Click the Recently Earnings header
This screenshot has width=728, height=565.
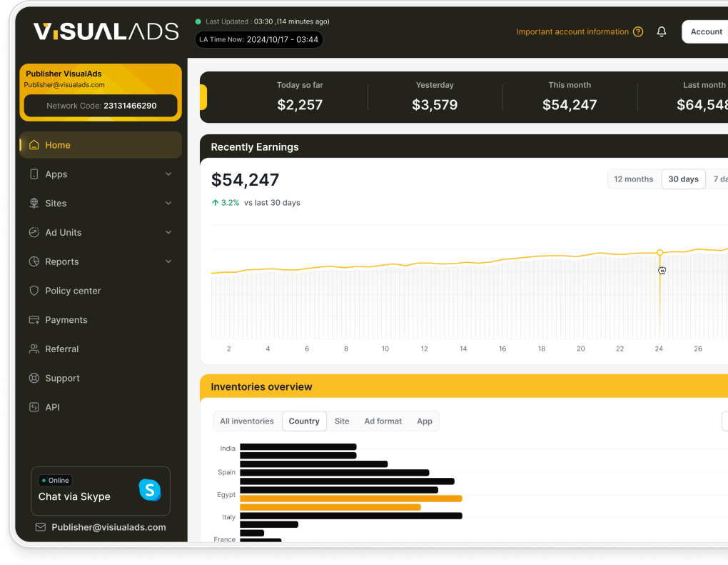pos(255,147)
